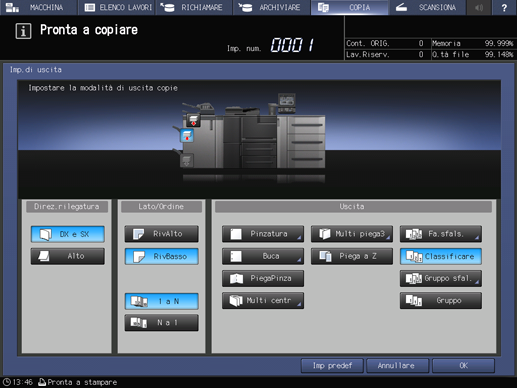
Task: Switch to ELENCO LAVORI tab
Action: point(117,7)
